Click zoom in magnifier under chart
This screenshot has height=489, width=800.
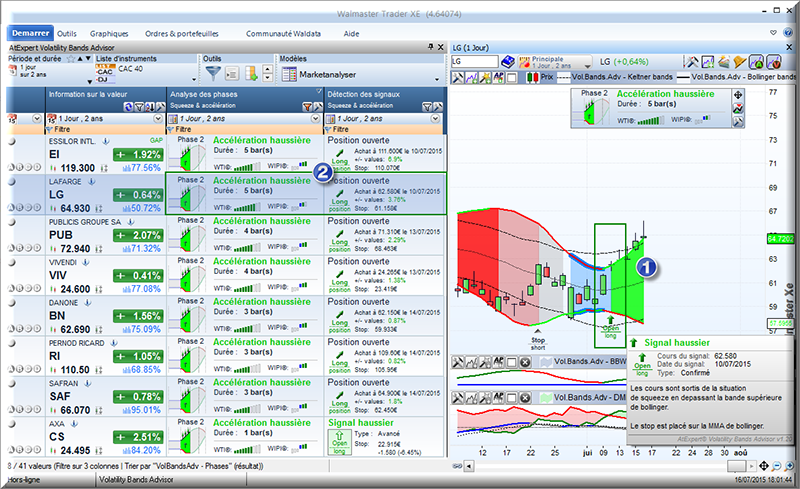point(789,466)
